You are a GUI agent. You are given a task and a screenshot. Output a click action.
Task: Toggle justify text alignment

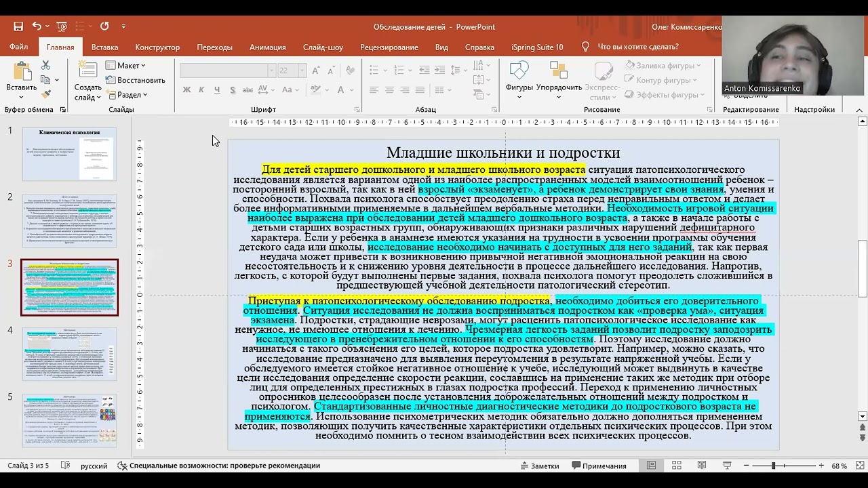click(x=420, y=89)
